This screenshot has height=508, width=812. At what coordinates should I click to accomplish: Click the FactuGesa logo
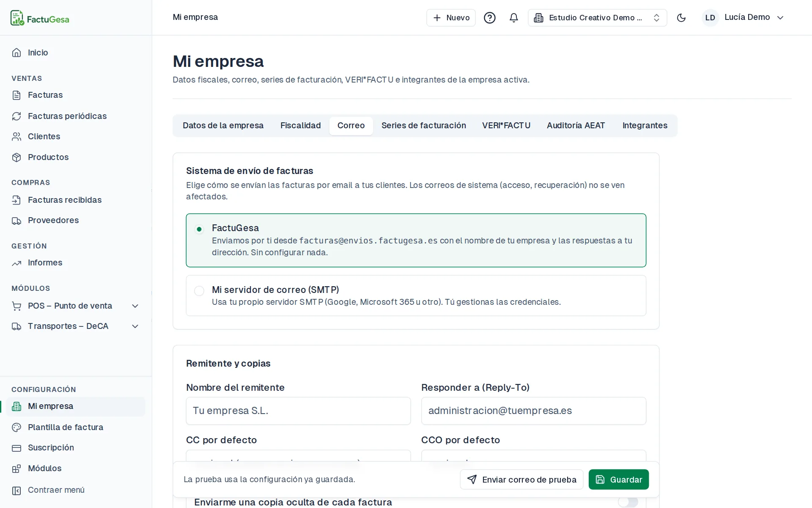[40, 18]
